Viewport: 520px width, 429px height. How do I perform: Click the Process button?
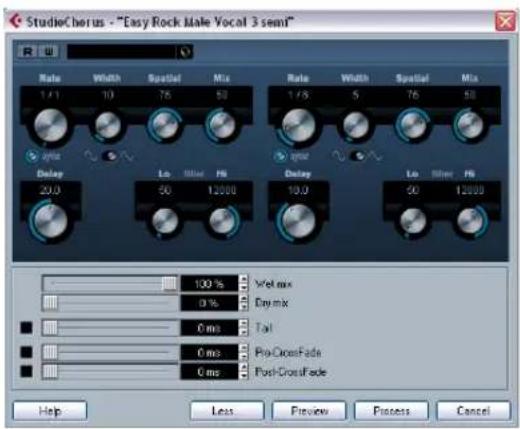coord(391,411)
